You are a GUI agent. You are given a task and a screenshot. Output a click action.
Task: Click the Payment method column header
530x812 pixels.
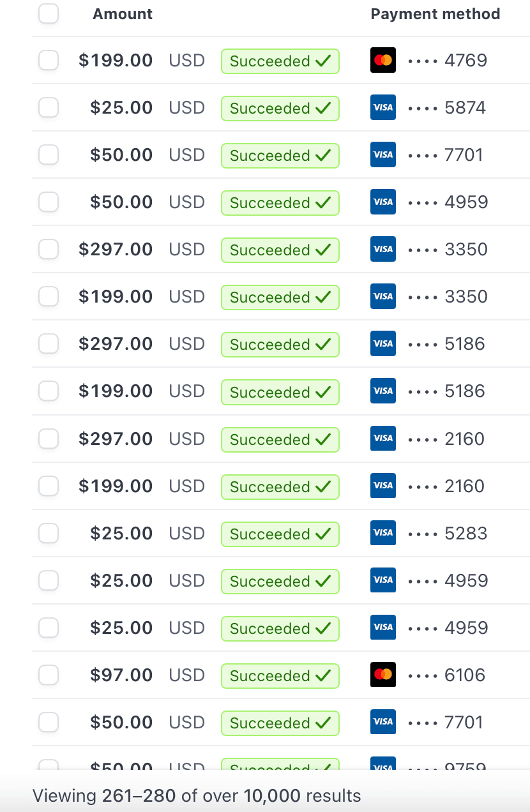(435, 14)
